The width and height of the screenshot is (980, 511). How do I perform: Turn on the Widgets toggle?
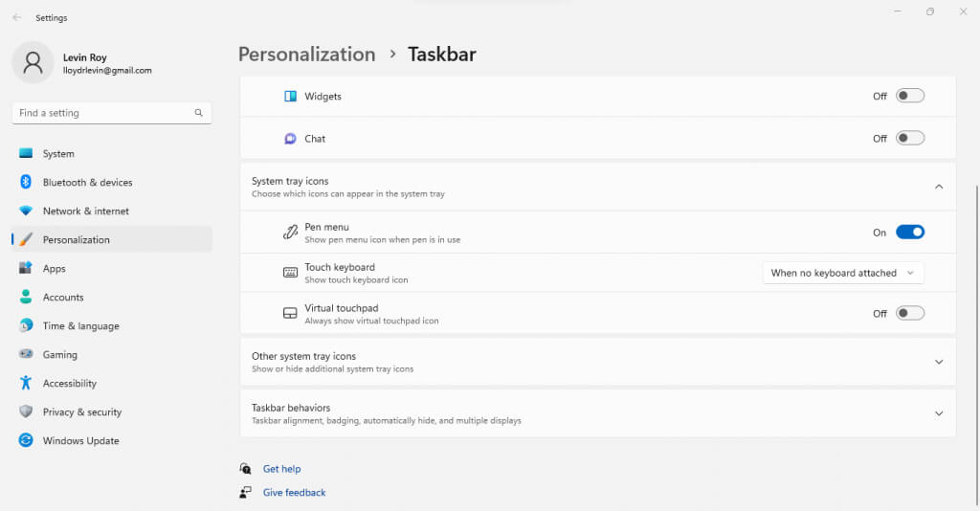coord(909,96)
